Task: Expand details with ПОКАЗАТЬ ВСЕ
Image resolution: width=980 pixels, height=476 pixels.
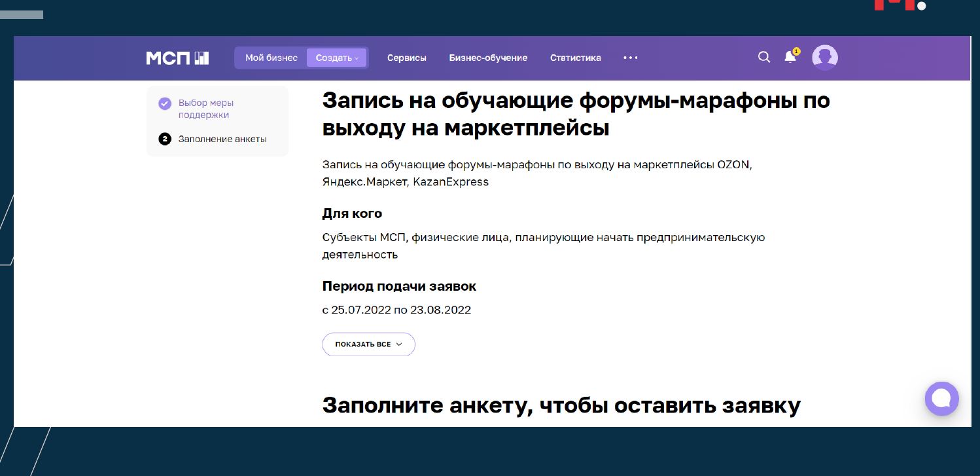Action: point(368,344)
